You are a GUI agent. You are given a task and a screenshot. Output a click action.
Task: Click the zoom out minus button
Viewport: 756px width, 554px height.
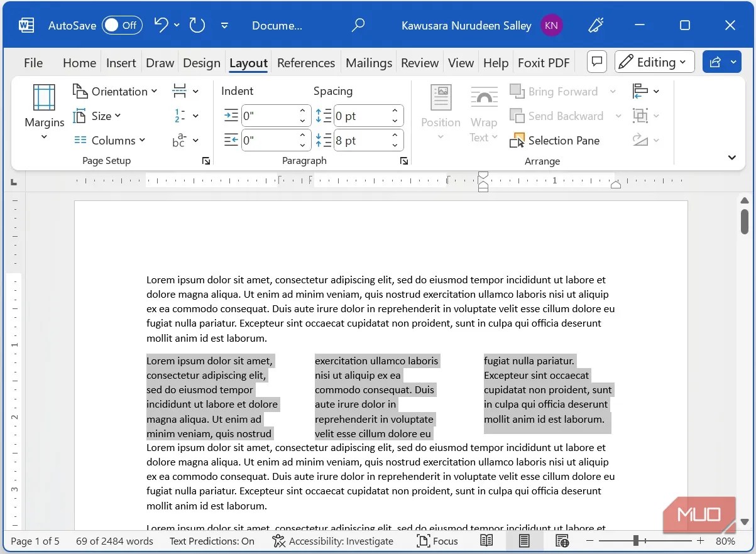click(x=589, y=541)
